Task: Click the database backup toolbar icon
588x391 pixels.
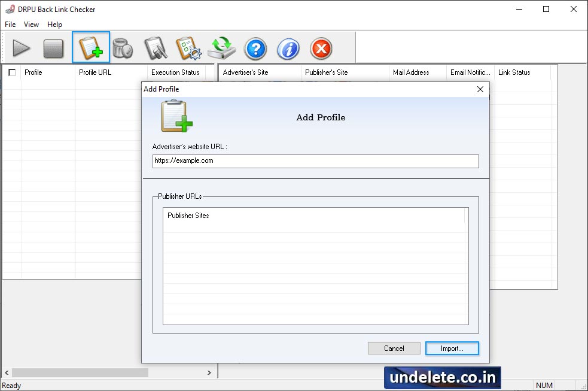Action: click(222, 49)
